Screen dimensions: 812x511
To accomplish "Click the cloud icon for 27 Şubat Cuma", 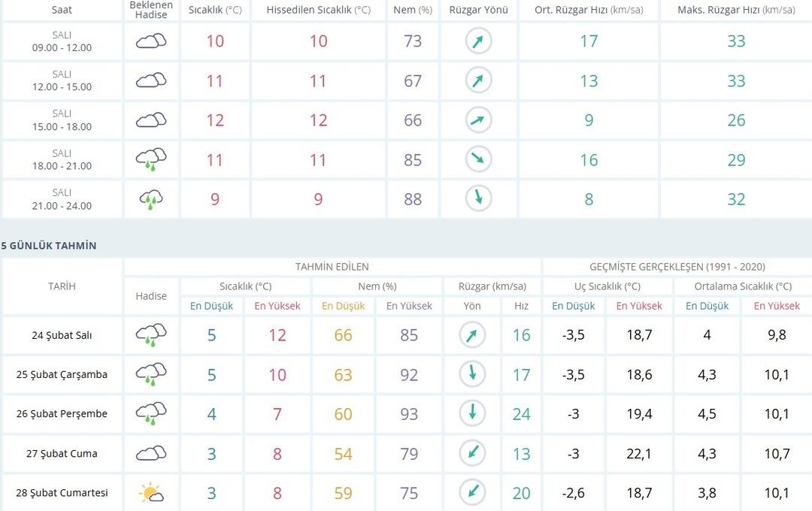I will point(151,453).
